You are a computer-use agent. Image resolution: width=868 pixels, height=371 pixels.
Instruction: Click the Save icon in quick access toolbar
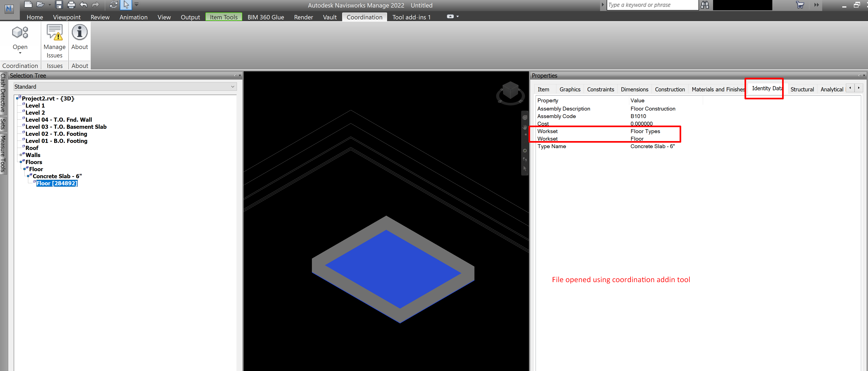(x=59, y=5)
